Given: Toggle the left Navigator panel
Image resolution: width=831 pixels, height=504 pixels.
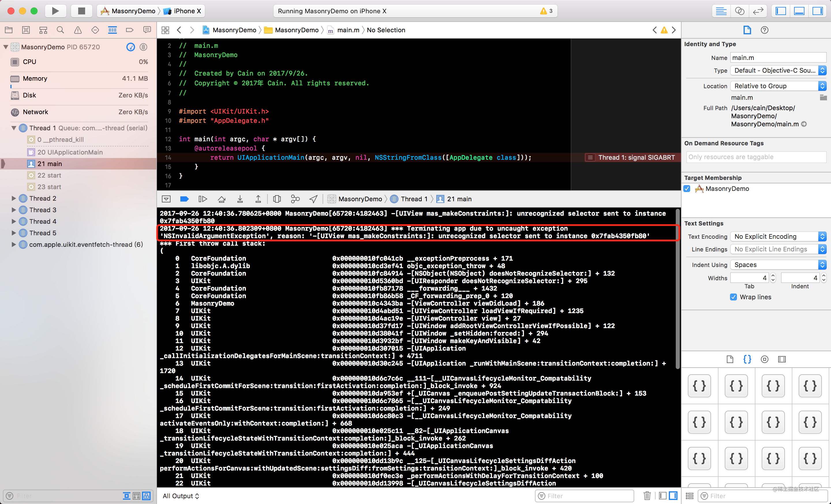Looking at the screenshot, I should 781,11.
